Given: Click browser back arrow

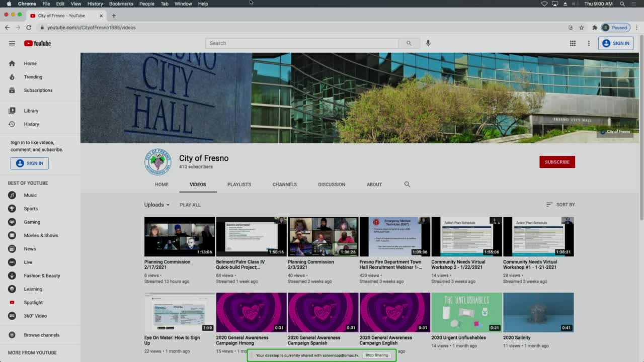Looking at the screenshot, I should pyautogui.click(x=7, y=28).
